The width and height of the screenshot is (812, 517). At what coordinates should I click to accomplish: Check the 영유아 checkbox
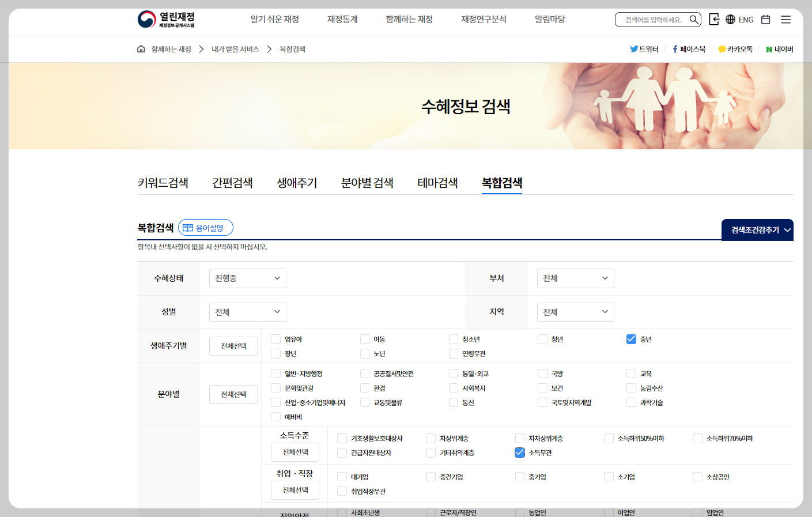pyautogui.click(x=276, y=339)
